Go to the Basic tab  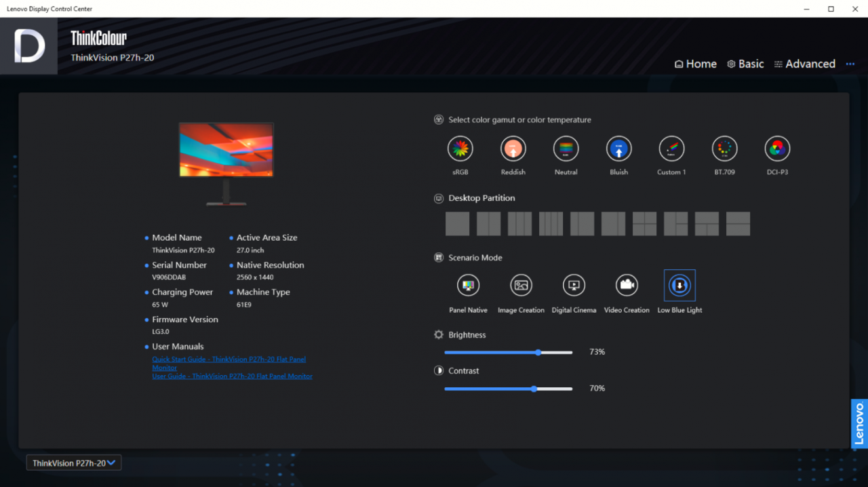coord(745,64)
